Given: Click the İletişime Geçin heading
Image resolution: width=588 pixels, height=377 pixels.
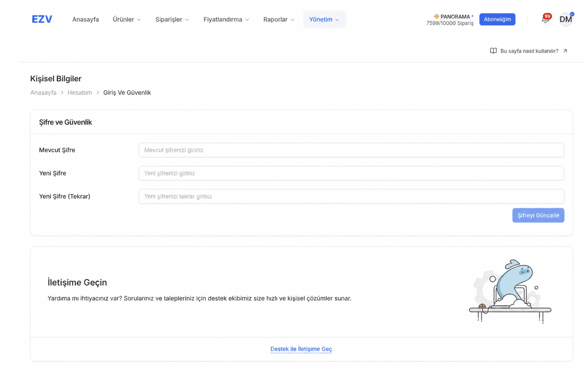Looking at the screenshot, I should point(77,282).
